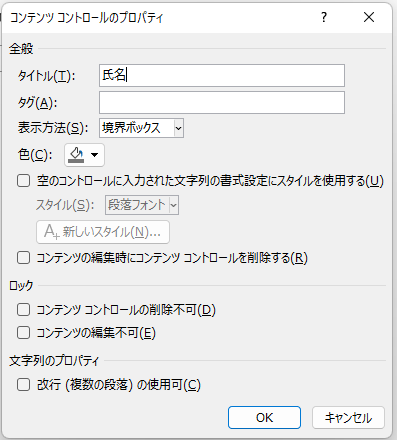
Task: Open the disabled スタイル dropdown showing 段落フォント
Action: (142, 205)
